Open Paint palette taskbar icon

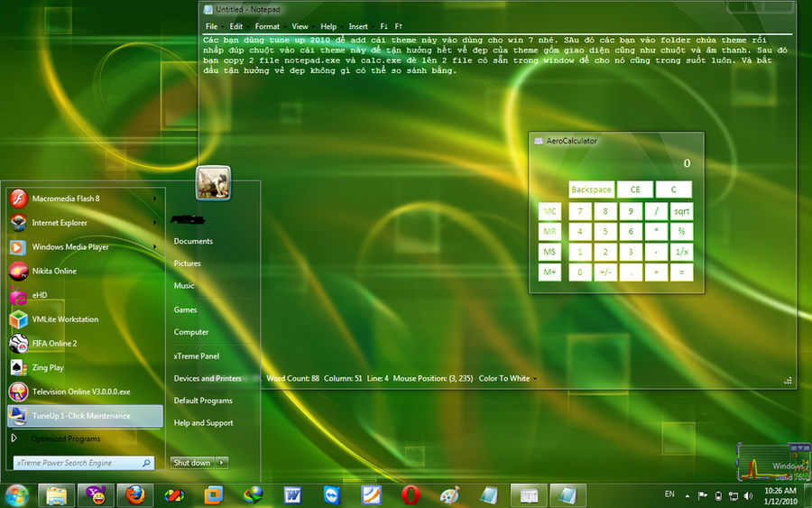[449, 495]
